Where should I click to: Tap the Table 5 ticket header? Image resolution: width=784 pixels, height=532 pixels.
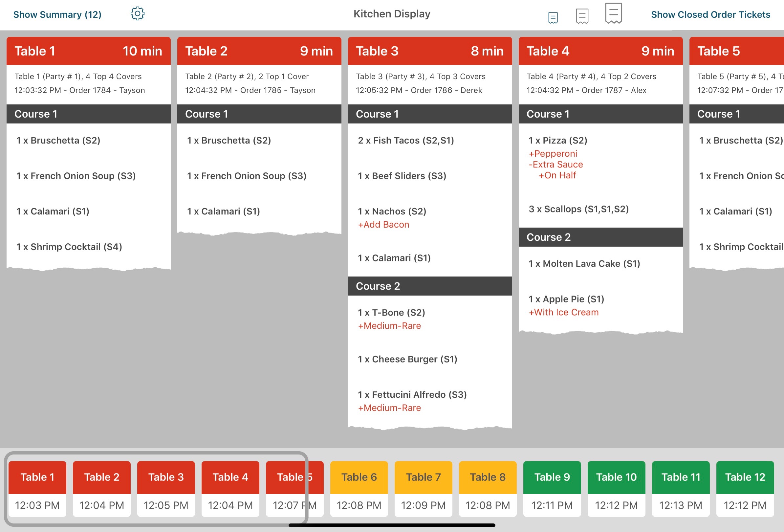tap(735, 51)
